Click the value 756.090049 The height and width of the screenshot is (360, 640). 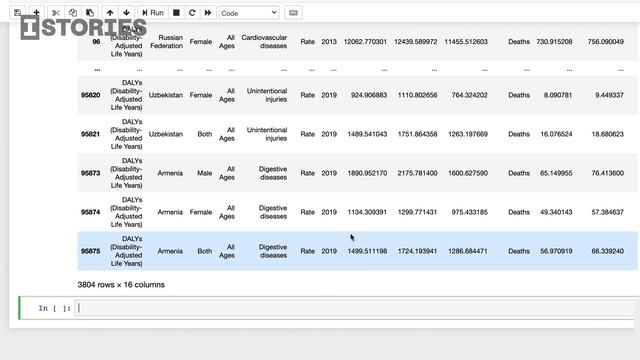click(606, 42)
